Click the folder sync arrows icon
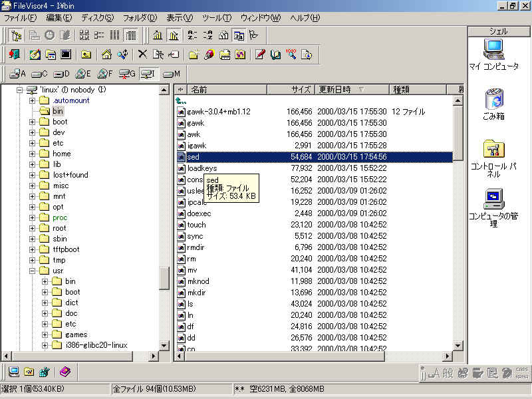Viewport: 532px width, 399px height. [x=241, y=55]
